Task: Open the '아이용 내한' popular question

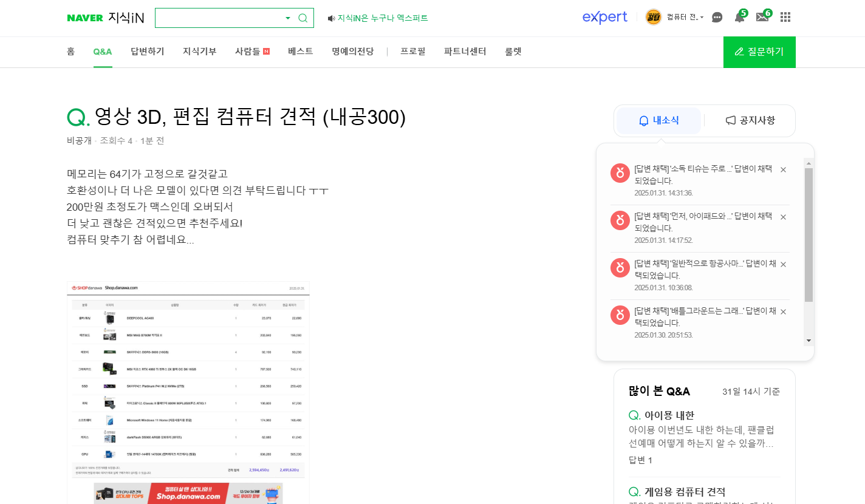Action: (669, 415)
